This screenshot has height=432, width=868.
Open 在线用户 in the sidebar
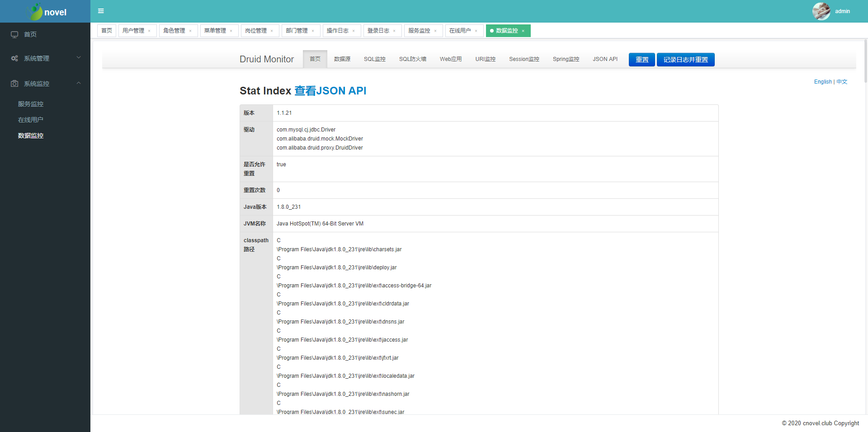coord(31,120)
